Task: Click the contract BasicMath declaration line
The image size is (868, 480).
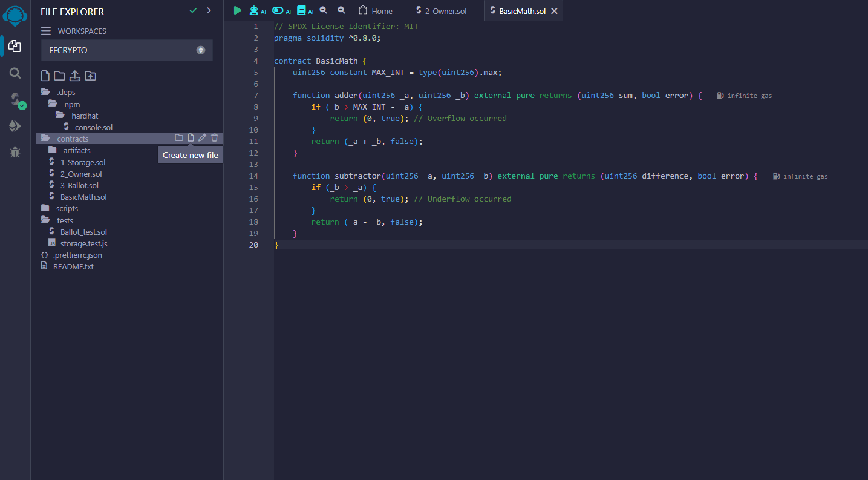Action: (x=321, y=61)
